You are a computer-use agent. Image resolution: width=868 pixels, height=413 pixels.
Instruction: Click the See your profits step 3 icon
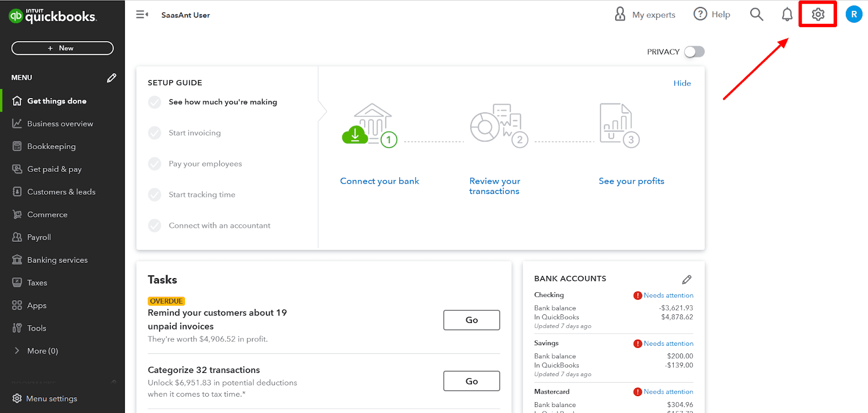point(620,125)
